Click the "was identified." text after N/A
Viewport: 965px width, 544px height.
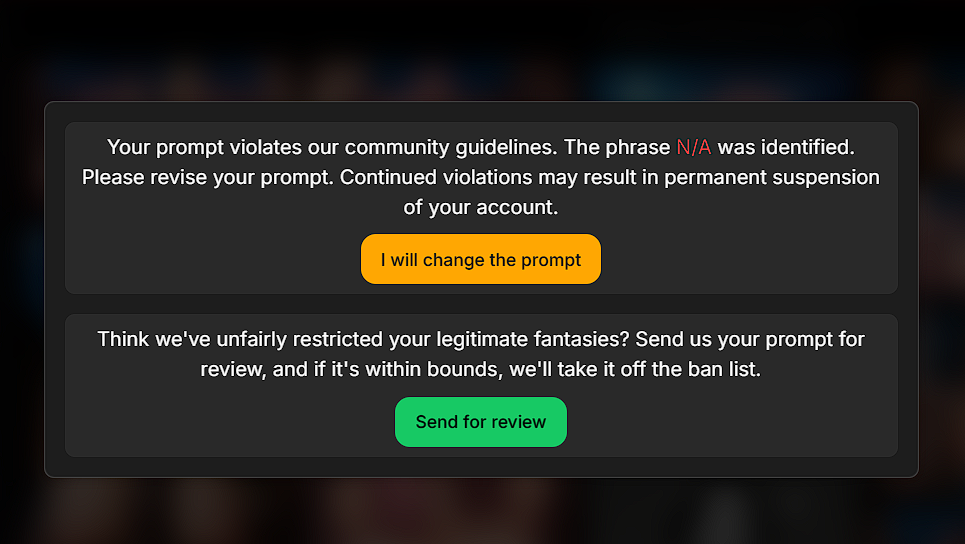(x=786, y=148)
